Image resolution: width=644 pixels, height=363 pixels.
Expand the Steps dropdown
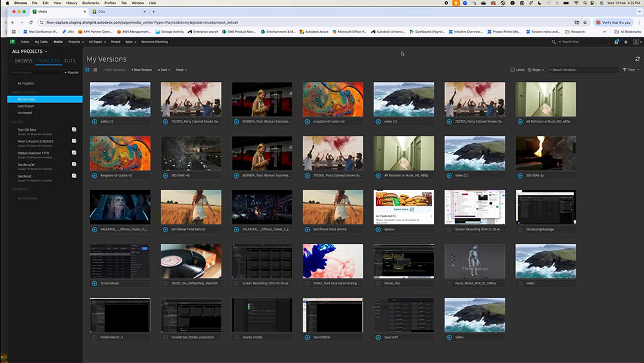tap(536, 70)
